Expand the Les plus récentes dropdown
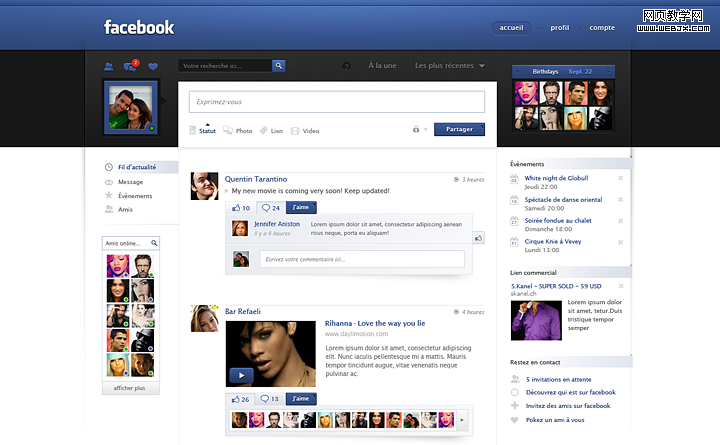The height and width of the screenshot is (445, 720). pos(450,66)
